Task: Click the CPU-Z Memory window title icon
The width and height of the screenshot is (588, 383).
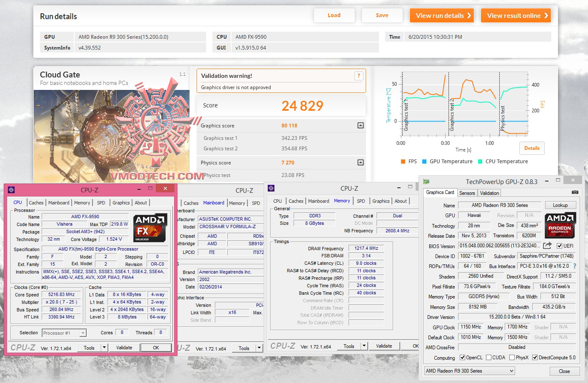Action: (x=271, y=188)
